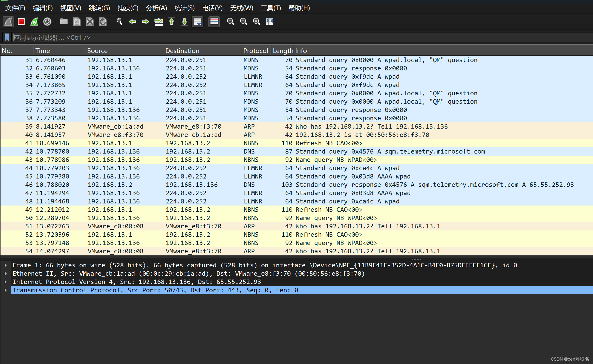Open the 分析(A) menu
Viewport: 593px width, 364px height.
(156, 8)
